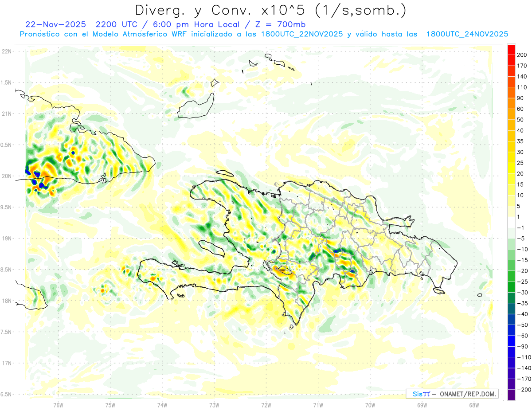Click the "Z = 700mb" level text
Viewport: 532px width, 411px height.
281,25
